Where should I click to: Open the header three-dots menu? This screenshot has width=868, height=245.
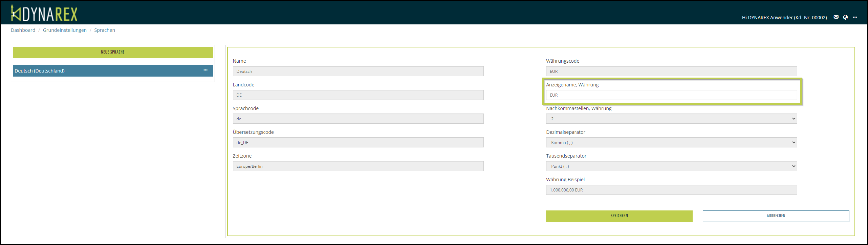pyautogui.click(x=855, y=17)
